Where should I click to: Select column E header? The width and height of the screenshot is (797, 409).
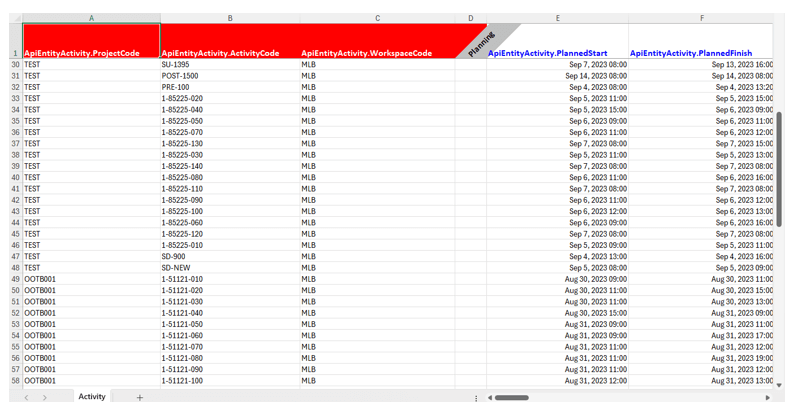coord(557,18)
